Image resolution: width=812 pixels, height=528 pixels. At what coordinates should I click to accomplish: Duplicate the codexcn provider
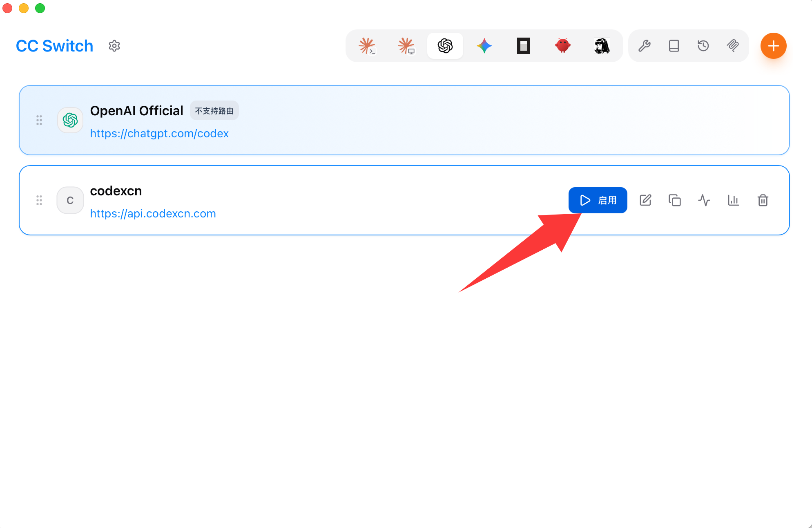675,200
